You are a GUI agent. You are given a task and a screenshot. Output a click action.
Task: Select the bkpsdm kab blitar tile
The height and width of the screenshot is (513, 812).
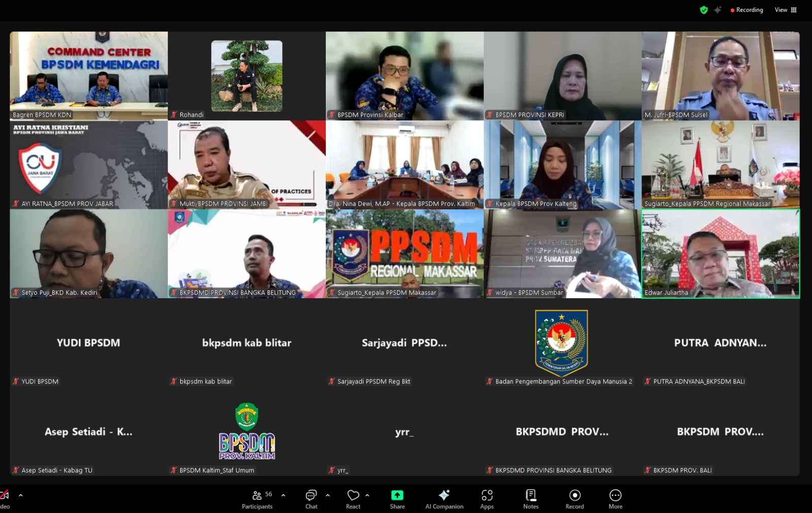247,343
